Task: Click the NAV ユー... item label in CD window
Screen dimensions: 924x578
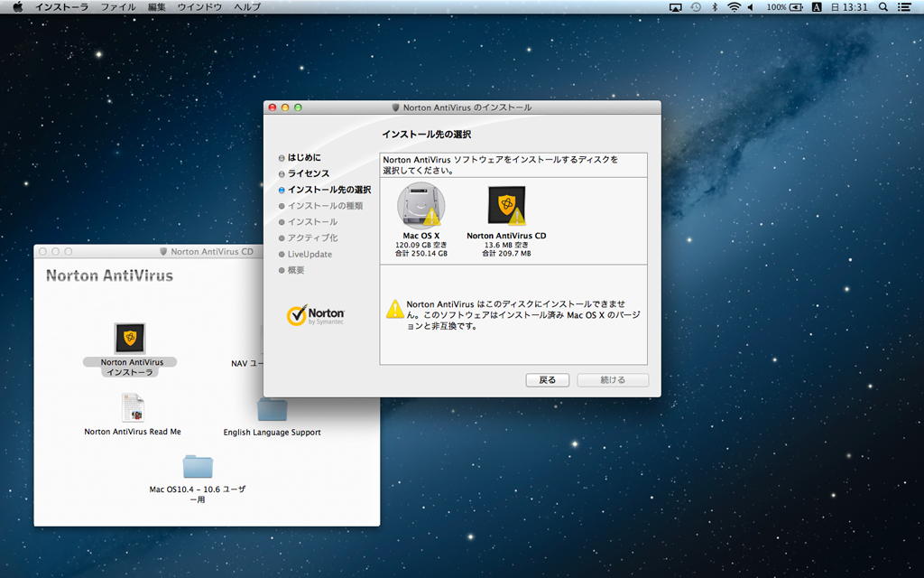Action: pyautogui.click(x=247, y=363)
